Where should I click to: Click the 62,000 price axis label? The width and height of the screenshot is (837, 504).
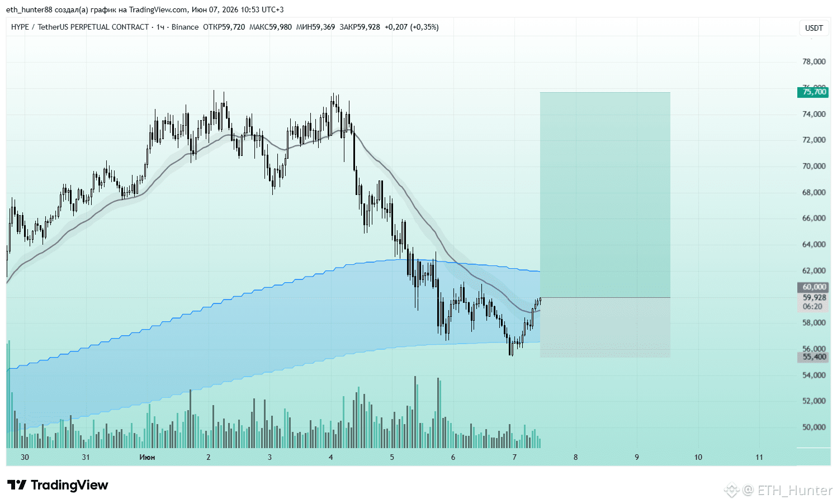click(x=814, y=270)
